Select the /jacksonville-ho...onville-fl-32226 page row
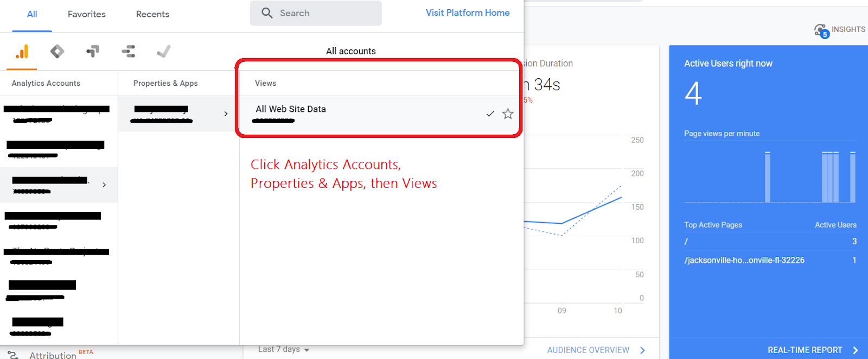Screen dimensions: 868x359 coord(770,260)
